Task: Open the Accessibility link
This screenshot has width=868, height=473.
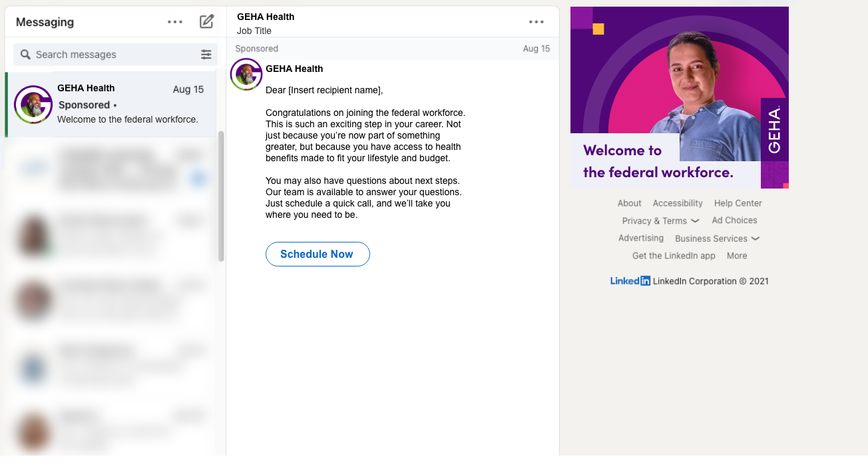Action: (678, 203)
